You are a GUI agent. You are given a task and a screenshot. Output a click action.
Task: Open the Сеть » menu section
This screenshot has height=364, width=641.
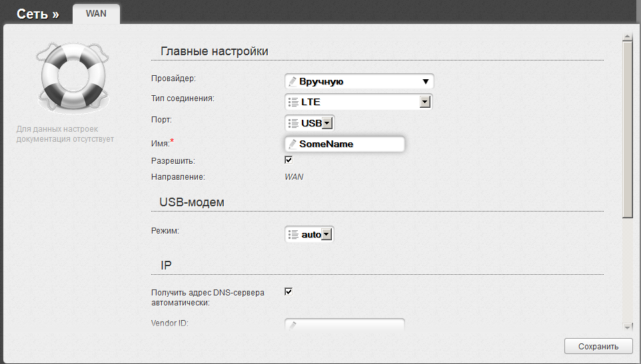(37, 14)
